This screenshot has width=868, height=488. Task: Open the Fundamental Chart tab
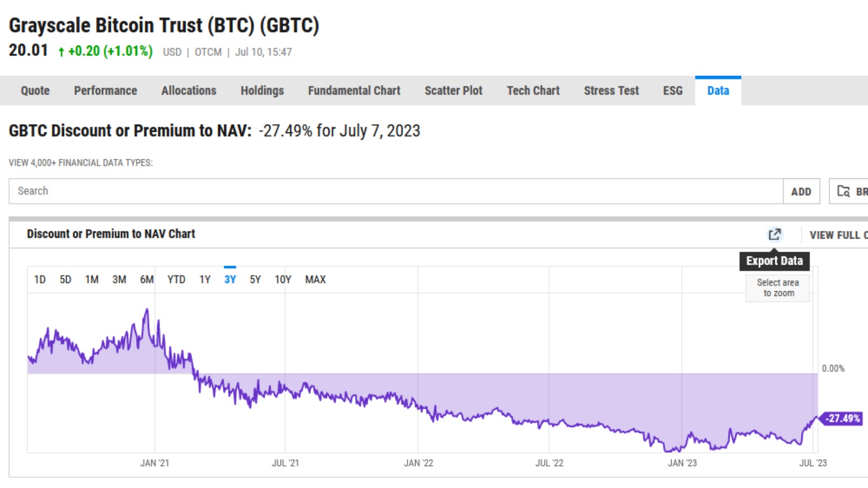pos(354,91)
